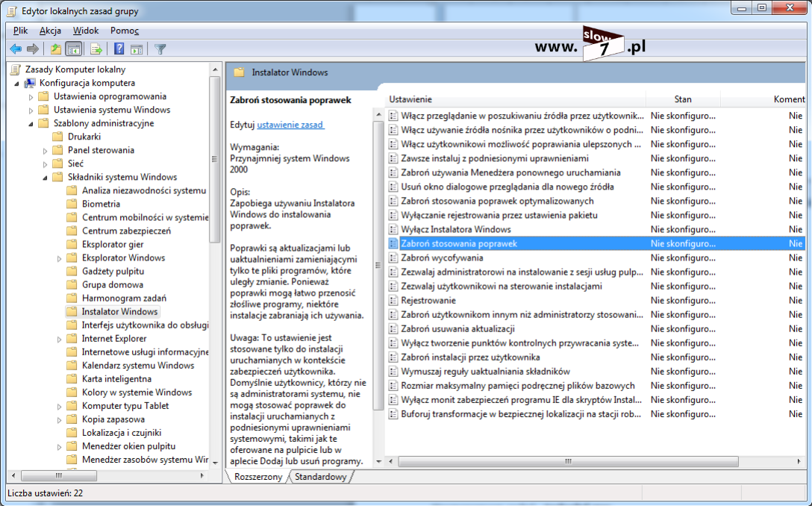This screenshot has width=812, height=506.
Task: Expand the Panel sterowania node
Action: pyautogui.click(x=45, y=151)
